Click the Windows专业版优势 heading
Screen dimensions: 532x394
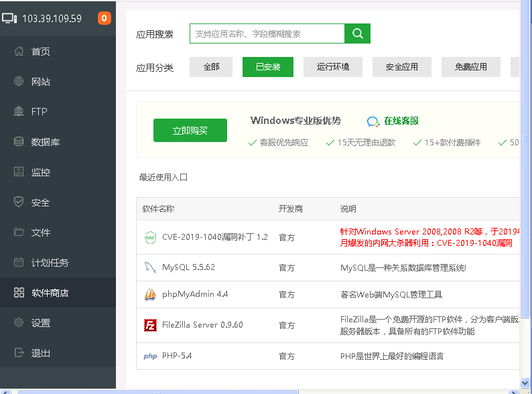pyautogui.click(x=295, y=121)
